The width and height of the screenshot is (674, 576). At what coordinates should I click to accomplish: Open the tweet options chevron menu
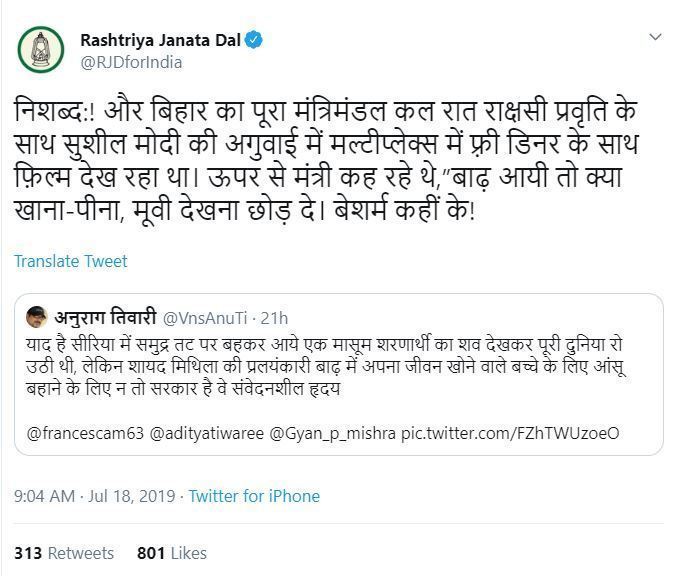[655, 38]
